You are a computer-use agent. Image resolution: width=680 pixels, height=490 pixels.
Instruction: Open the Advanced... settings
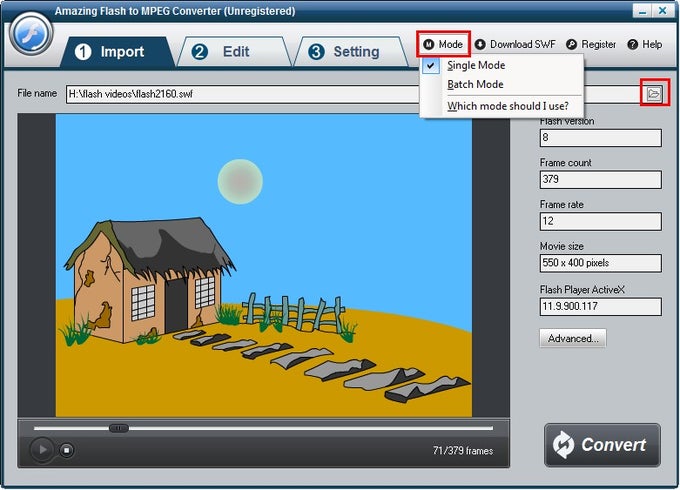pos(573,338)
